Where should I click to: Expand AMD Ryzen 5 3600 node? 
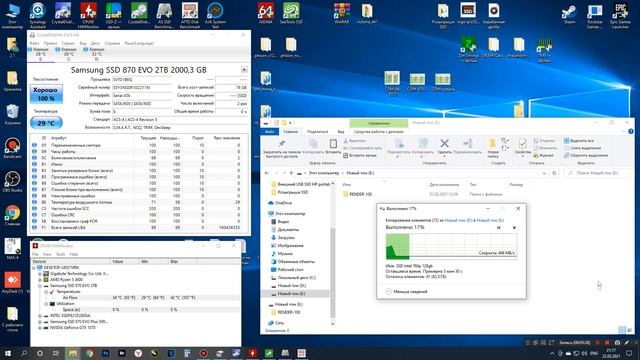point(40,280)
